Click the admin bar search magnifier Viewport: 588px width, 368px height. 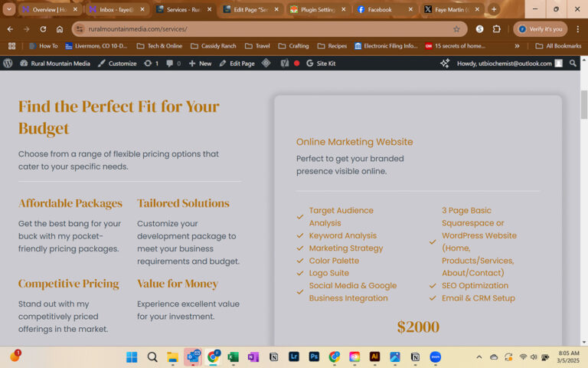click(573, 64)
